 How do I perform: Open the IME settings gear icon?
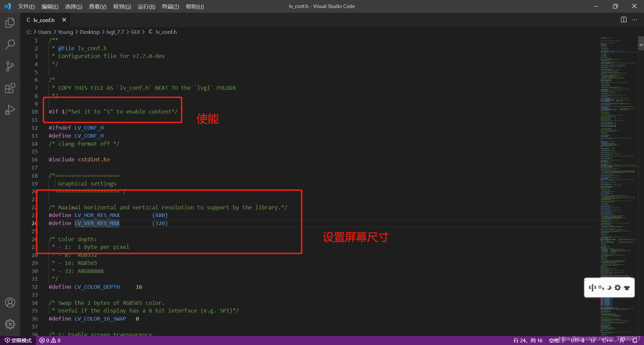click(618, 288)
